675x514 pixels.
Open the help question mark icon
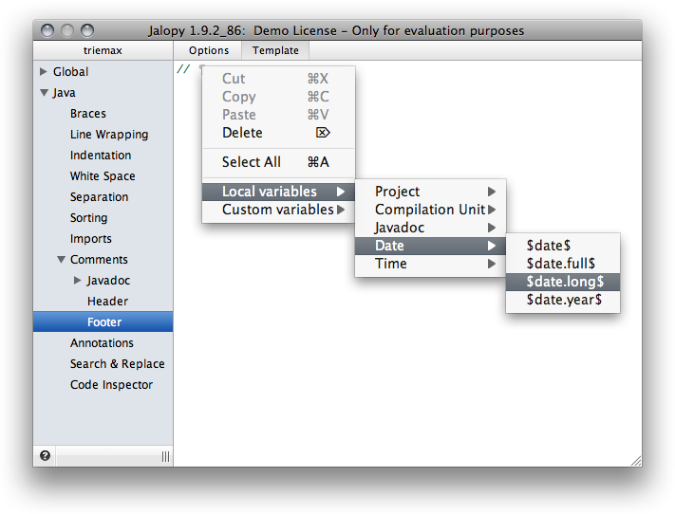pyautogui.click(x=45, y=455)
